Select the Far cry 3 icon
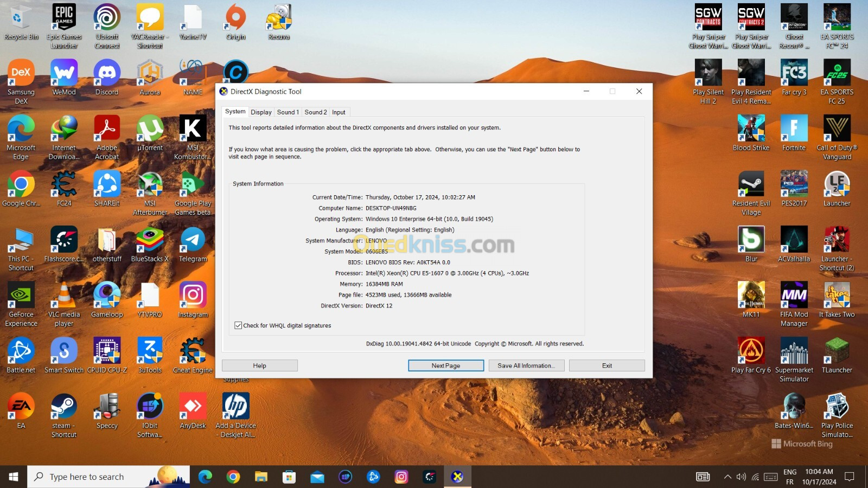This screenshot has height=488, width=868. click(x=794, y=78)
